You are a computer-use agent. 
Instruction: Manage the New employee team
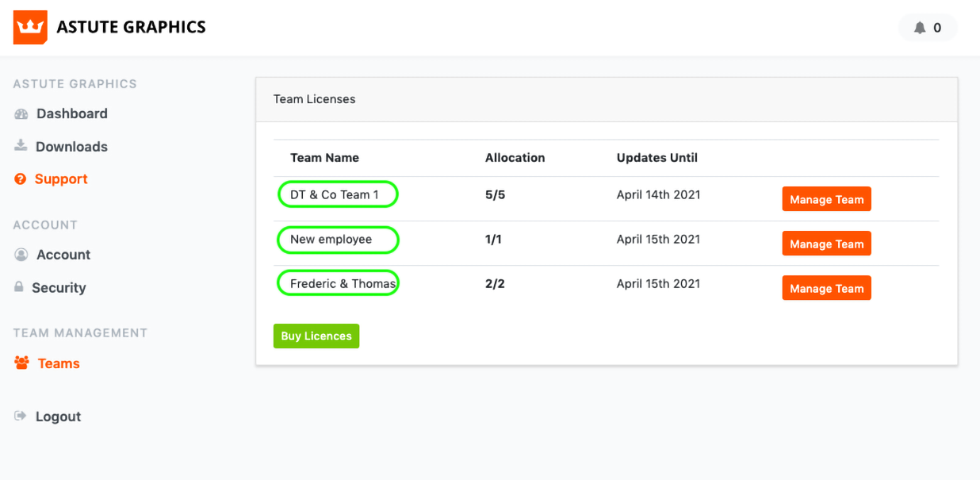[x=826, y=244]
